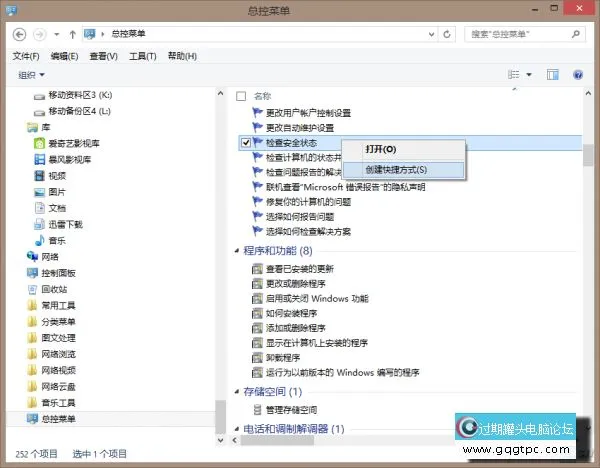This screenshot has height=468, width=600.
Task: Open the 文件(F) menu
Action: [x=26, y=56]
